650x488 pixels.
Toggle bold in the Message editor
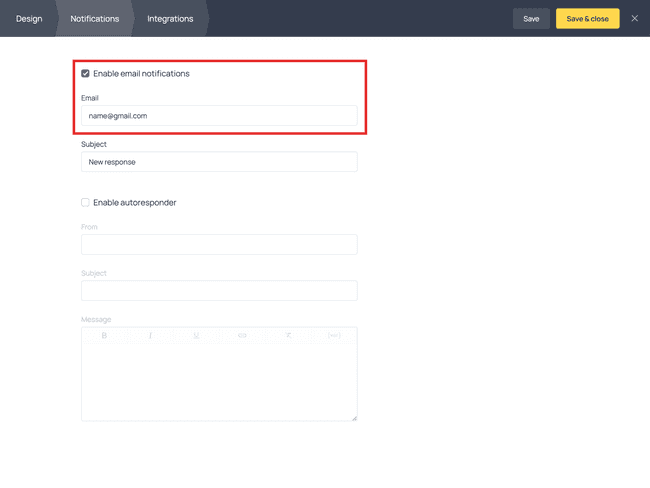[x=104, y=335]
